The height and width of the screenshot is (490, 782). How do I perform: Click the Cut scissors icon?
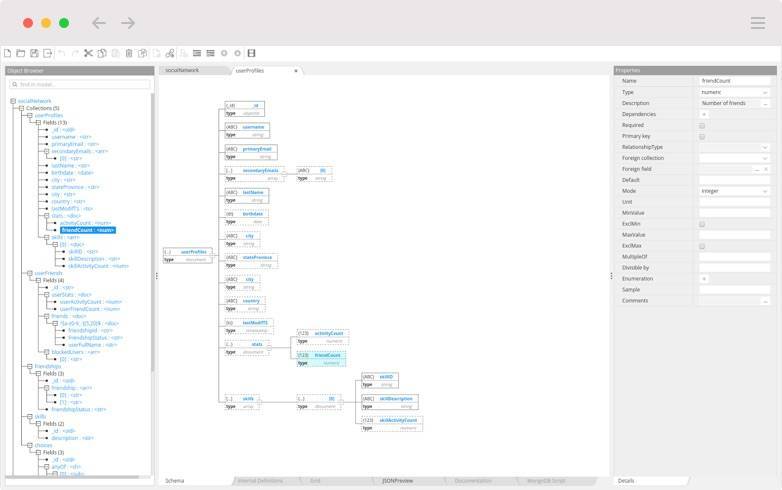(x=88, y=53)
